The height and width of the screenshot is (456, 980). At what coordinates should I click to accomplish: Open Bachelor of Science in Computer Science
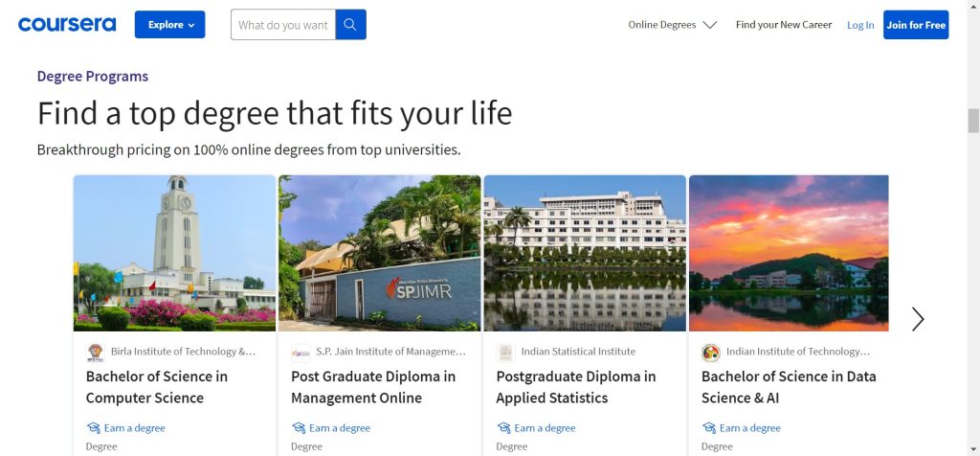click(157, 387)
